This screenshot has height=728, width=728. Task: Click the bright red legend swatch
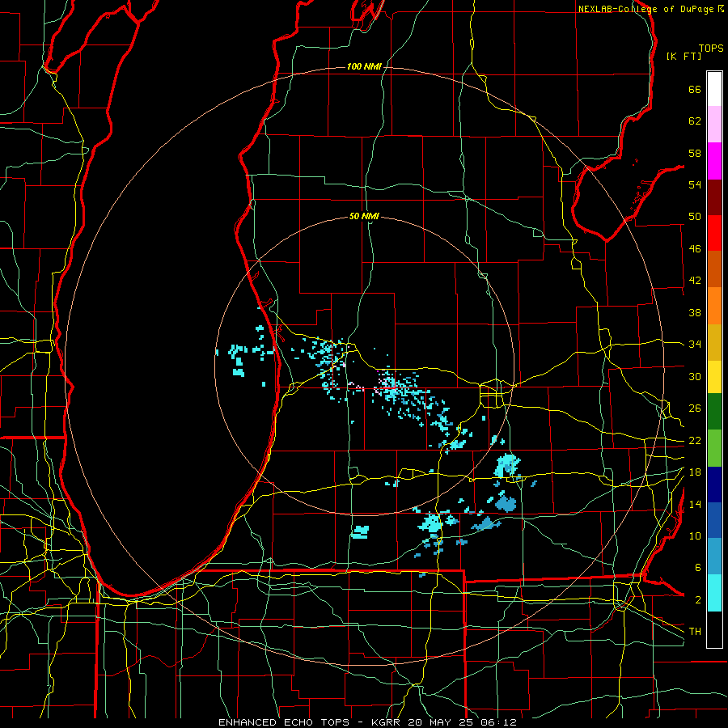tap(714, 233)
